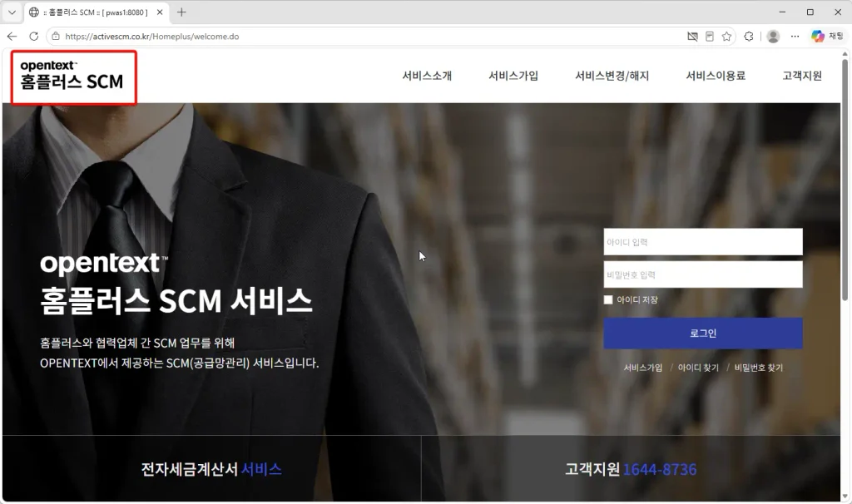Open the 서비스변경/해지 menu

(x=612, y=76)
